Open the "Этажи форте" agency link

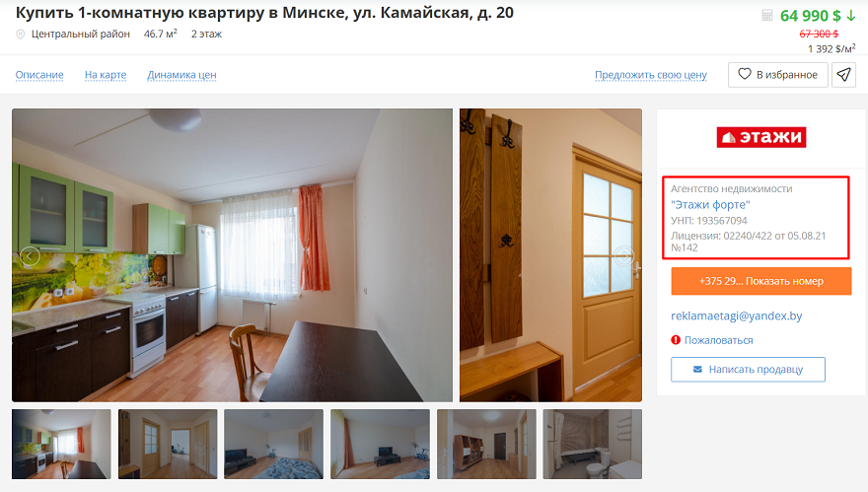pos(710,205)
